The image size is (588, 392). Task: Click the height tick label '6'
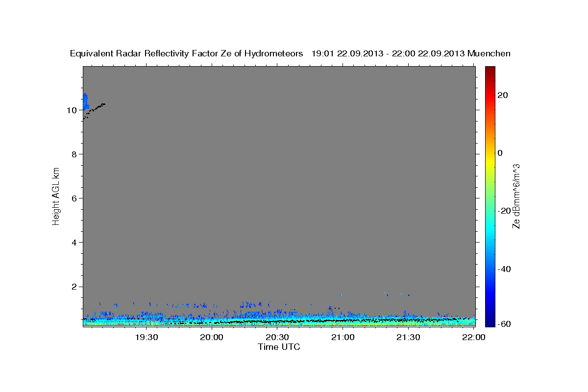tap(74, 198)
